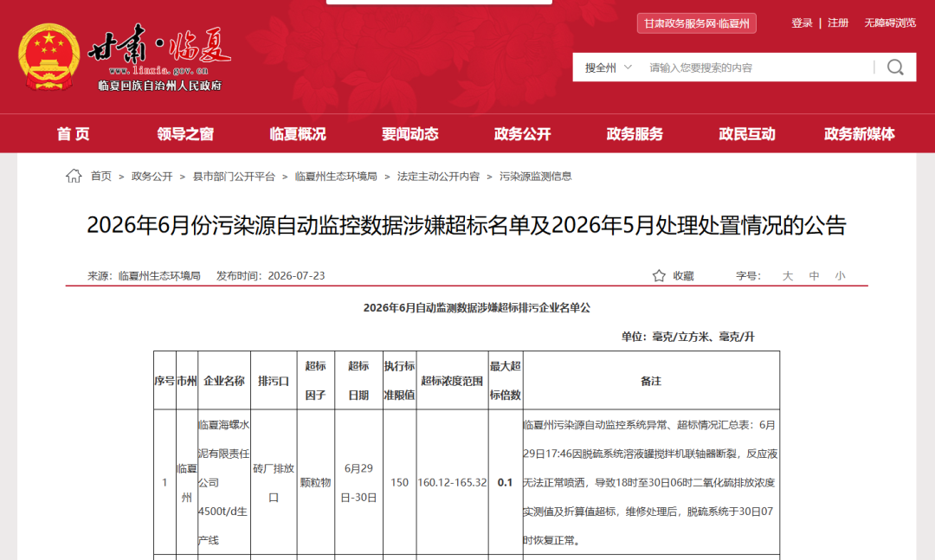The height and width of the screenshot is (560, 935).
Task: Open the 要闻动态 navigation menu
Action: [409, 133]
